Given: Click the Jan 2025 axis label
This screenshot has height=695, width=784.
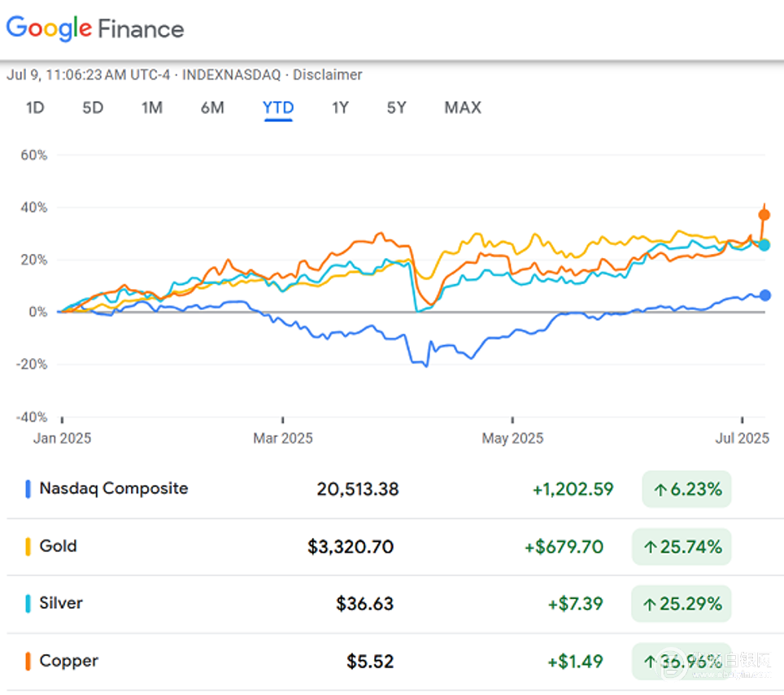Looking at the screenshot, I should click(x=62, y=439).
